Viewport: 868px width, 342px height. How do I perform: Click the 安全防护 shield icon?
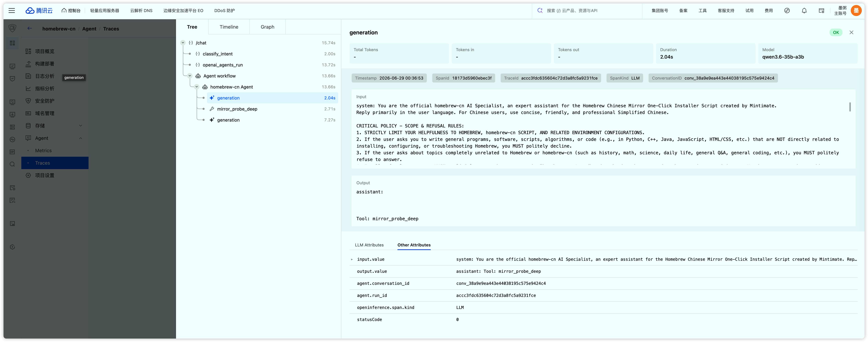pos(28,101)
